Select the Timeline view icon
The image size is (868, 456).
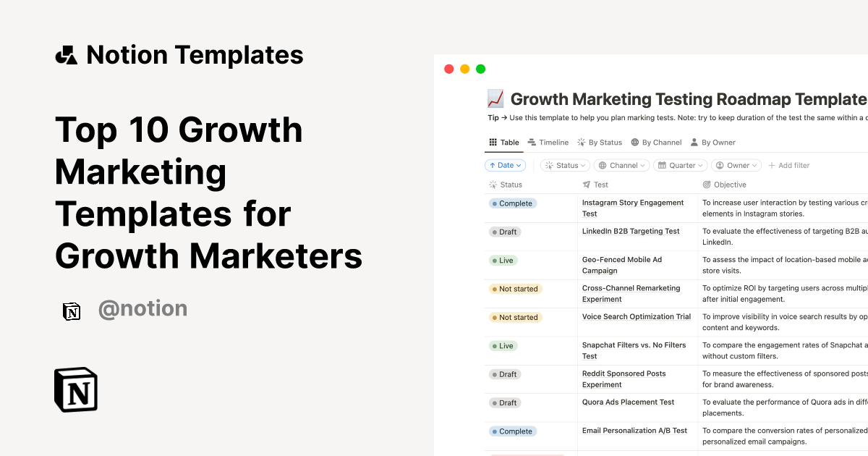[x=531, y=142]
